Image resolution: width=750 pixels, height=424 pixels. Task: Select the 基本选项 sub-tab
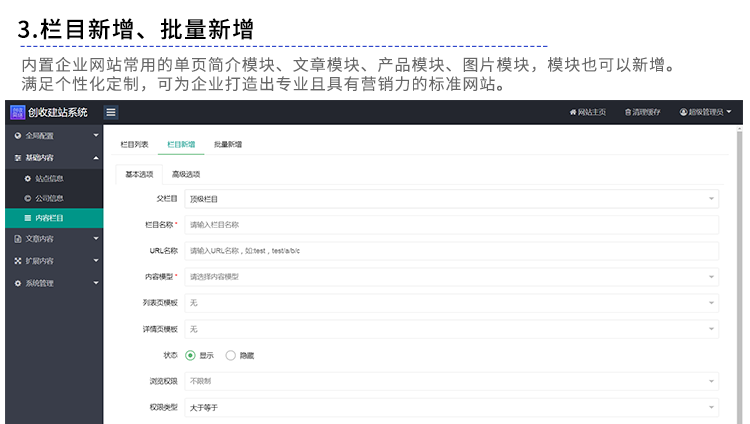(139, 174)
